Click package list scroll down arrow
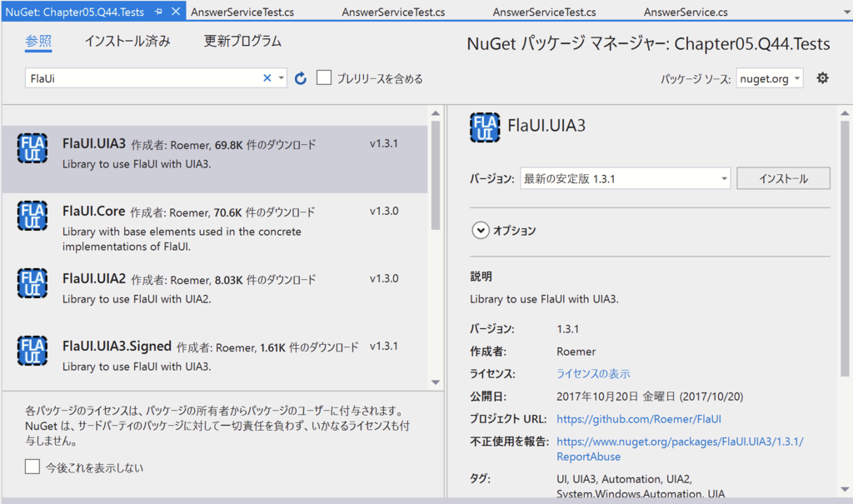 coord(436,382)
